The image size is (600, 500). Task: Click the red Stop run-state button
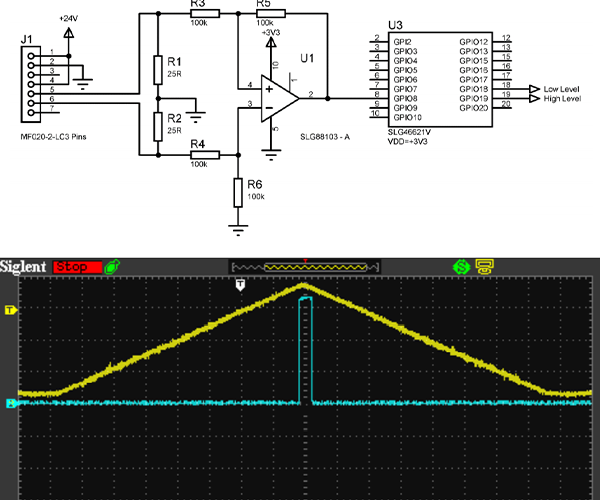(78, 267)
